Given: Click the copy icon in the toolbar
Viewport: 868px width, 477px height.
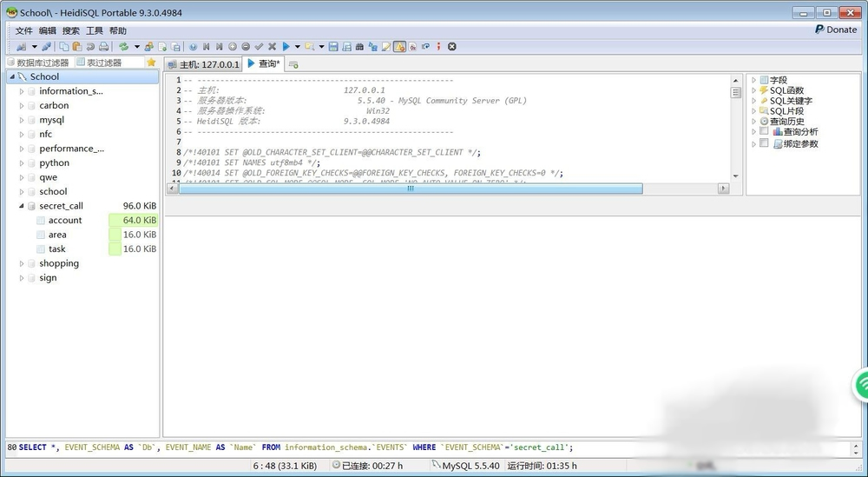Looking at the screenshot, I should 64,47.
